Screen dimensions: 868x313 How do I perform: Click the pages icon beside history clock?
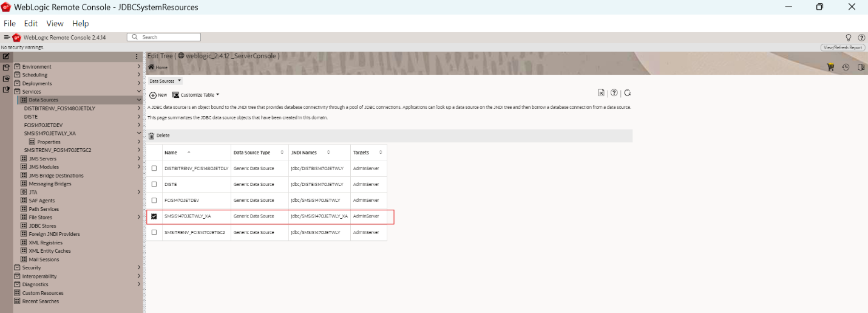click(861, 67)
